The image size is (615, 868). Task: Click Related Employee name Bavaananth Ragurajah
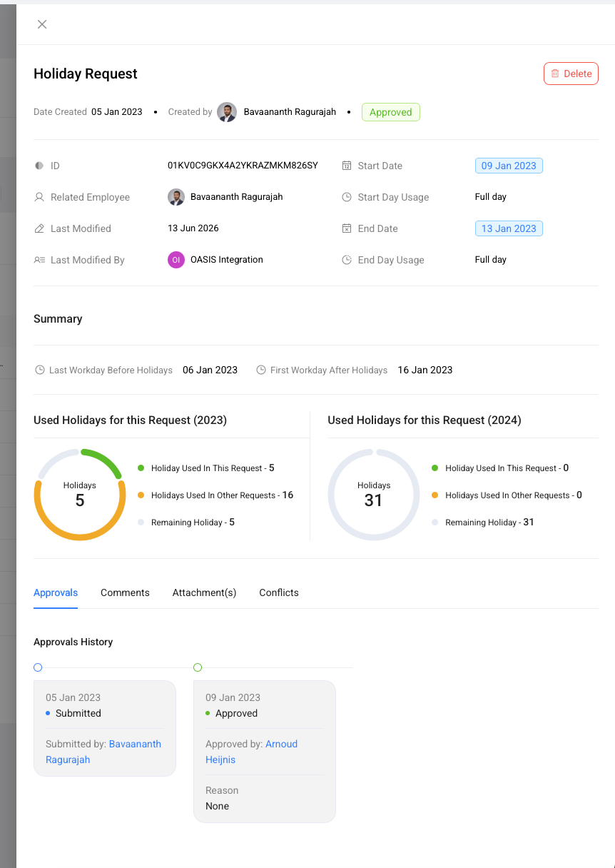click(237, 197)
